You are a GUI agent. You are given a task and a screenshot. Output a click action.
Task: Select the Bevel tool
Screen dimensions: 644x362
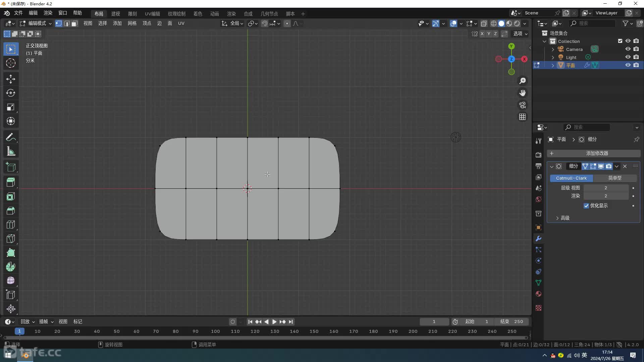pos(11,210)
